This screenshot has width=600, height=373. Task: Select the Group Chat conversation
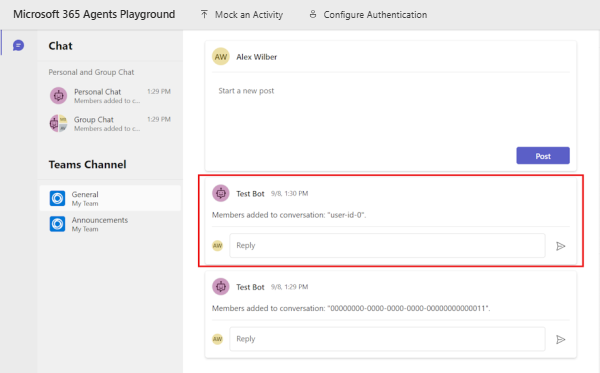[111, 123]
